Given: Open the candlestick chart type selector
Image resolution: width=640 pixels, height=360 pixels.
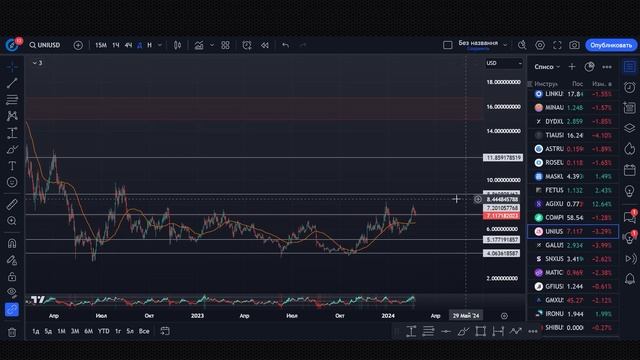Looking at the screenshot, I should 178,45.
